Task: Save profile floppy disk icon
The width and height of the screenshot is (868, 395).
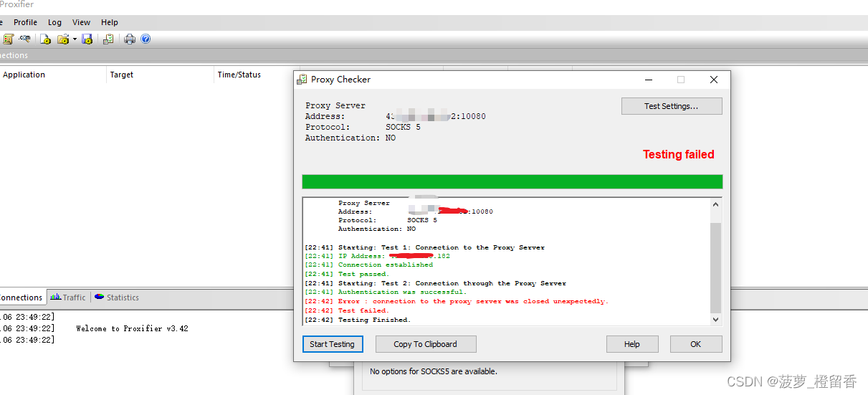Action: [x=87, y=39]
